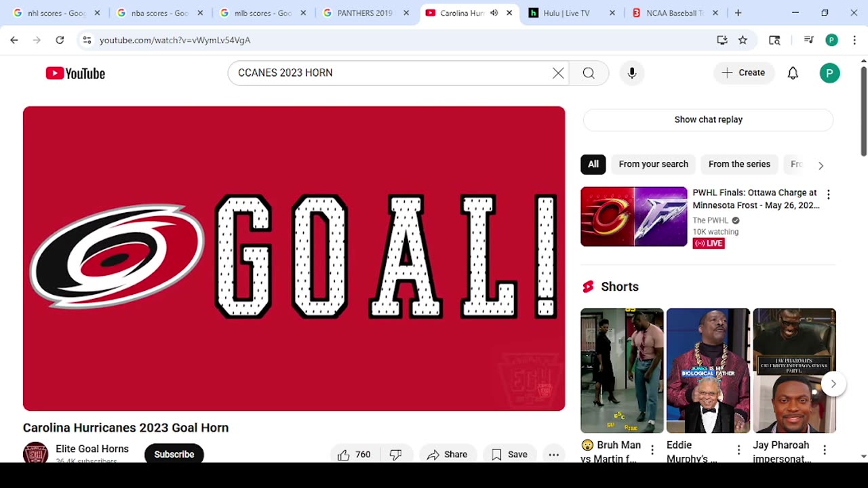
Task: Open the PWHL Finals live thumbnail
Action: (633, 217)
